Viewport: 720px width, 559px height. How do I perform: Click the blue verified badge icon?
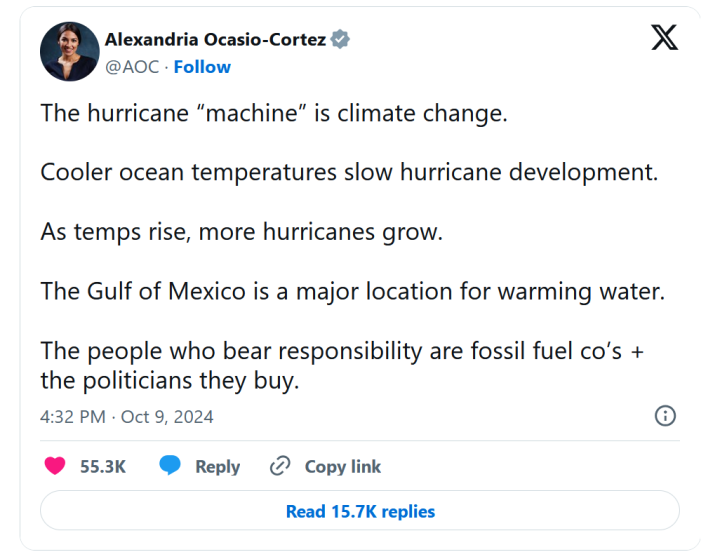pos(341,40)
